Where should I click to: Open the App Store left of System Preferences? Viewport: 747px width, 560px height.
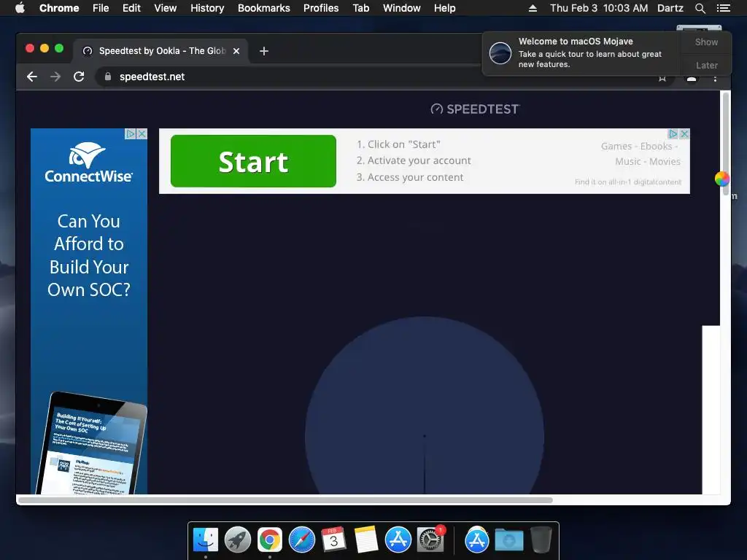pos(398,540)
